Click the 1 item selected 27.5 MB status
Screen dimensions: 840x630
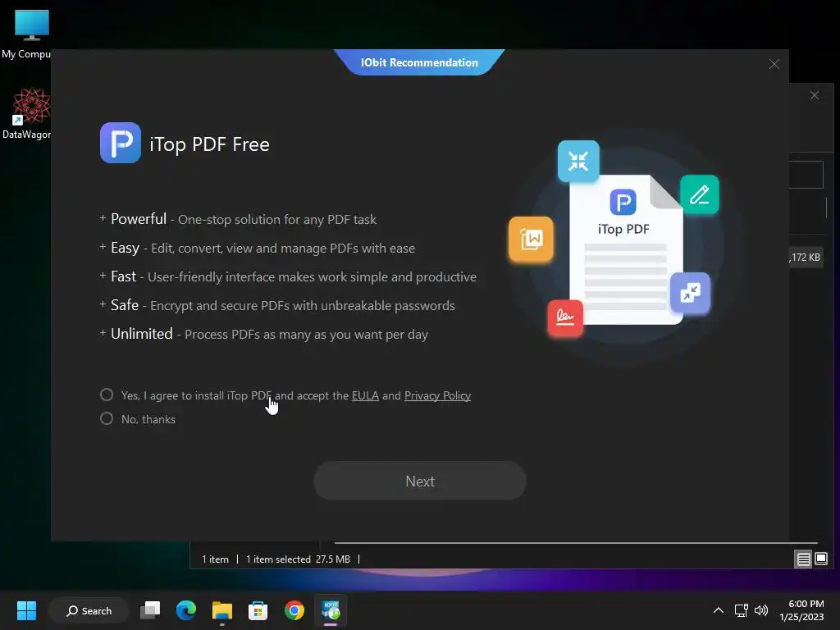point(298,559)
